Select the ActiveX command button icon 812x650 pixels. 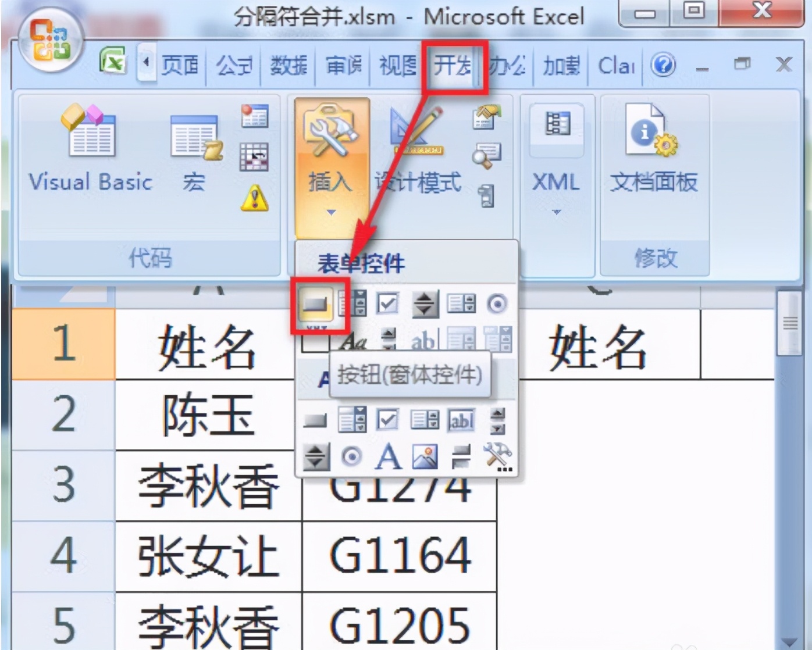[316, 420]
